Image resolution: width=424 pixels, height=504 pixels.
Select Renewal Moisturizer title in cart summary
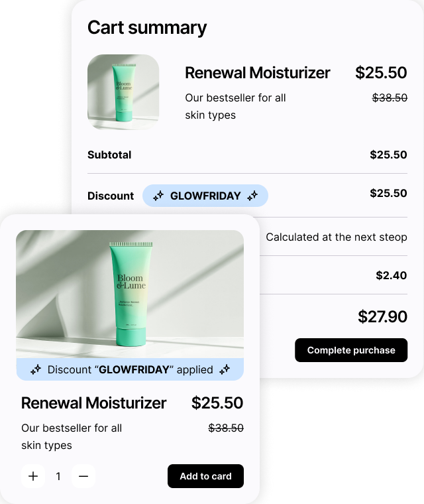[x=257, y=73]
